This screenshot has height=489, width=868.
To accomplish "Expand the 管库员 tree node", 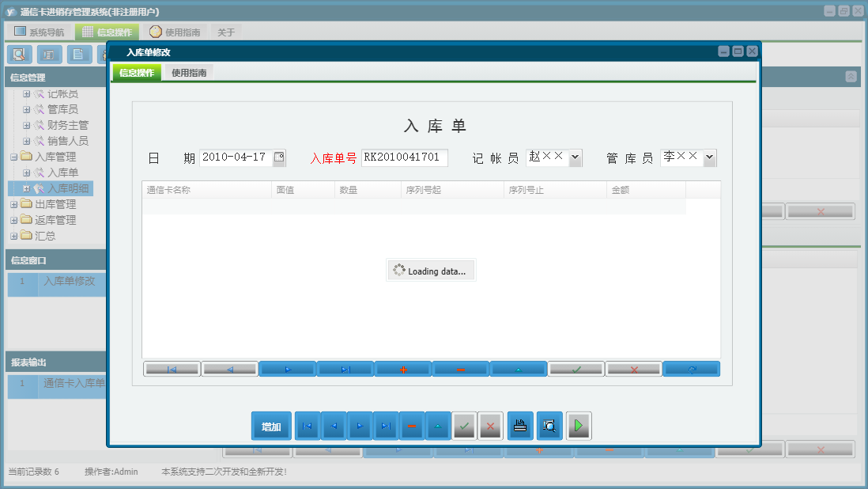I will [26, 110].
